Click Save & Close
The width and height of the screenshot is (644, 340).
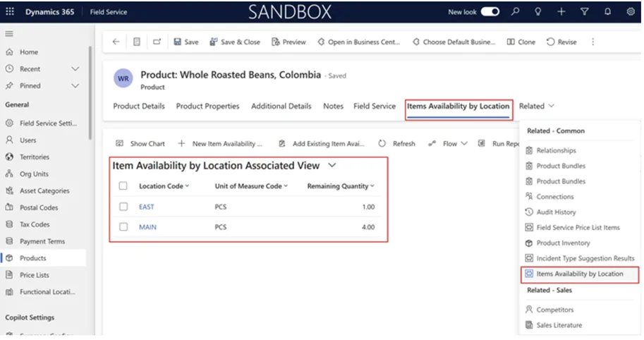point(235,42)
